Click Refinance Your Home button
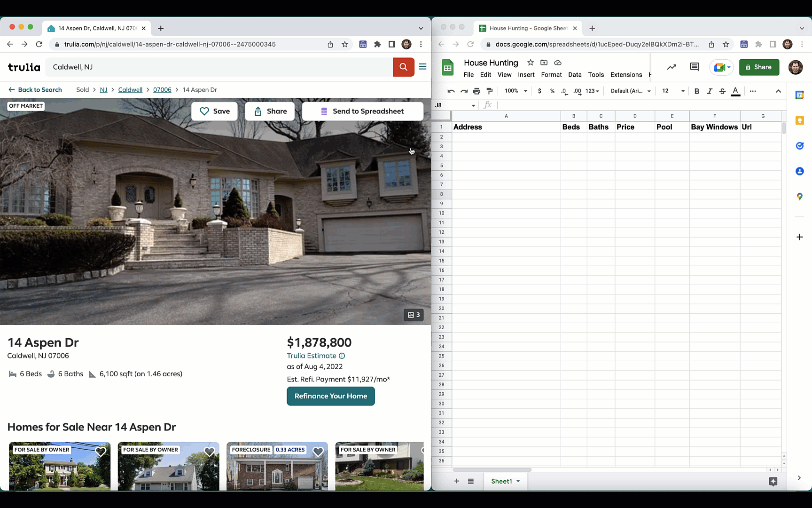The width and height of the screenshot is (812, 508). 331,396
